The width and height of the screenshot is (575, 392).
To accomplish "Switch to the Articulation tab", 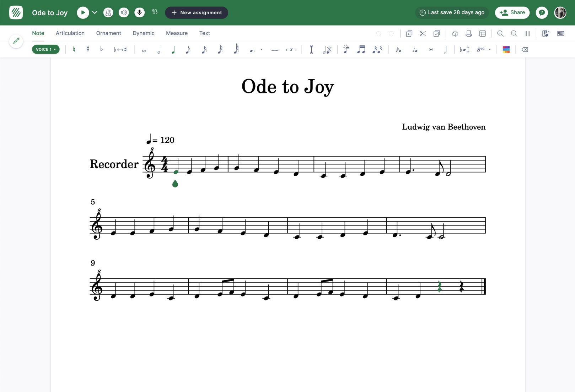I will tap(70, 33).
